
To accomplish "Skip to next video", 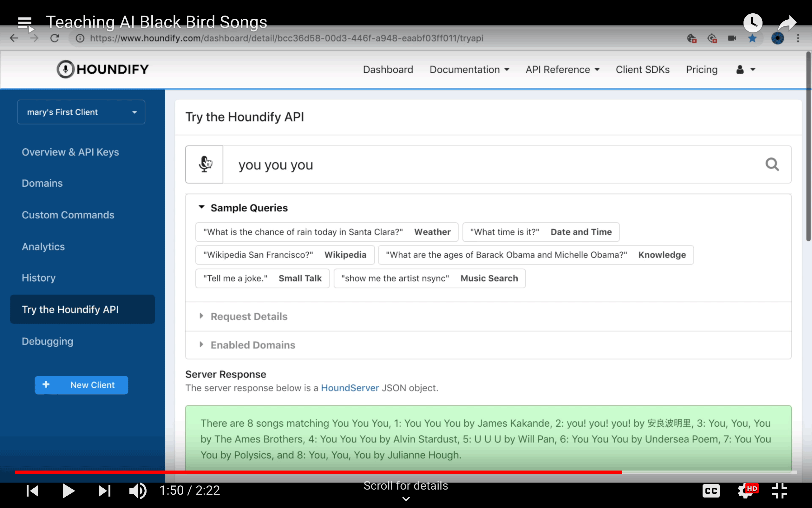I will [104, 491].
